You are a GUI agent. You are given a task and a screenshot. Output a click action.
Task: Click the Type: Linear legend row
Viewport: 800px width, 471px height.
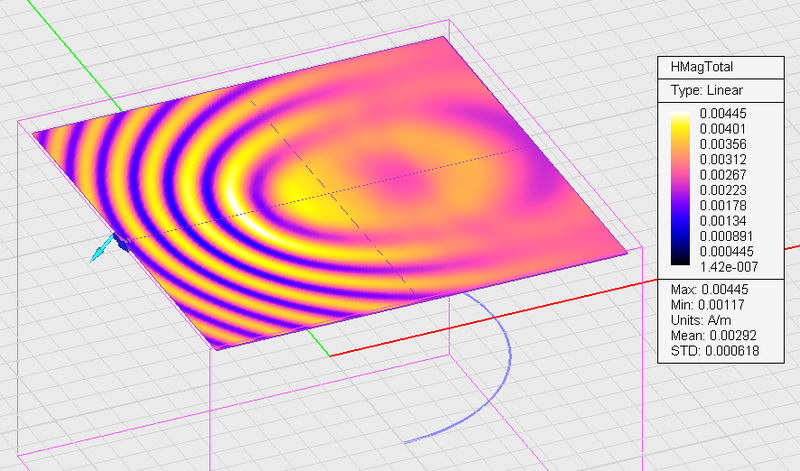point(700,90)
